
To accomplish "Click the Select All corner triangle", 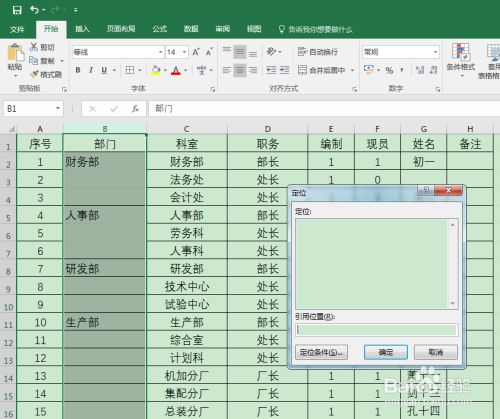I will pos(12,129).
